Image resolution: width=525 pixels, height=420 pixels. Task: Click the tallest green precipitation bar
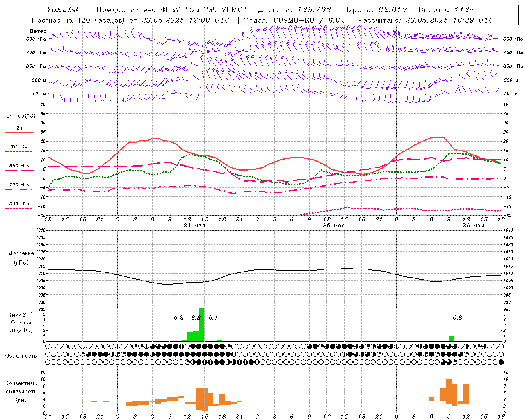(x=201, y=325)
